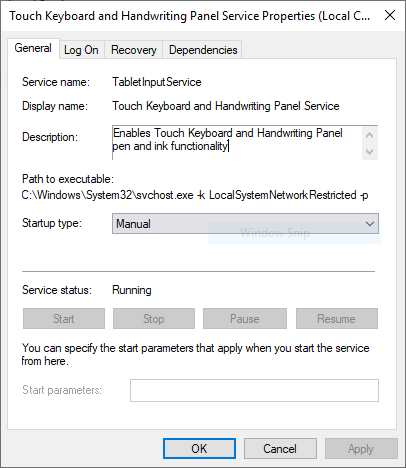Click the Apply button

[x=361, y=449]
